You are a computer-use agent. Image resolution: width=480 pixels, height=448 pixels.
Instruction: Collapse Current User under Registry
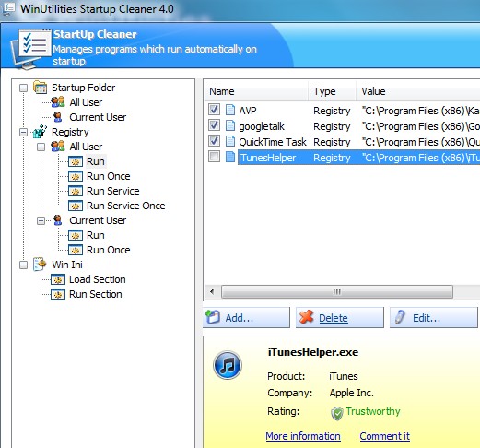41,221
